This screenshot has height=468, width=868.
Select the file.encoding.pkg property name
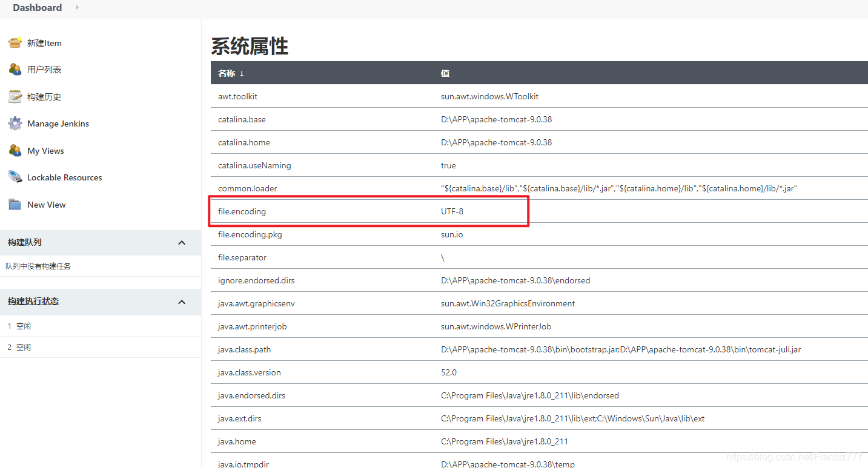(x=250, y=234)
